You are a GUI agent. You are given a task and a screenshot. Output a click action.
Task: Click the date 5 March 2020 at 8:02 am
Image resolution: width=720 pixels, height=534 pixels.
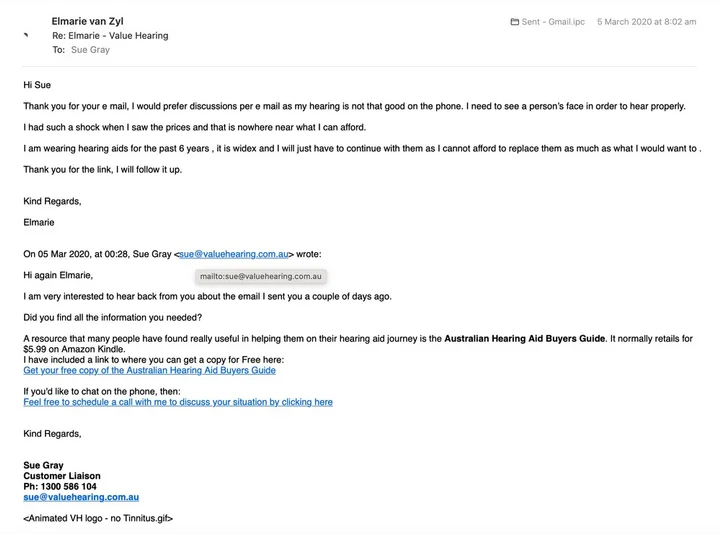pyautogui.click(x=647, y=22)
